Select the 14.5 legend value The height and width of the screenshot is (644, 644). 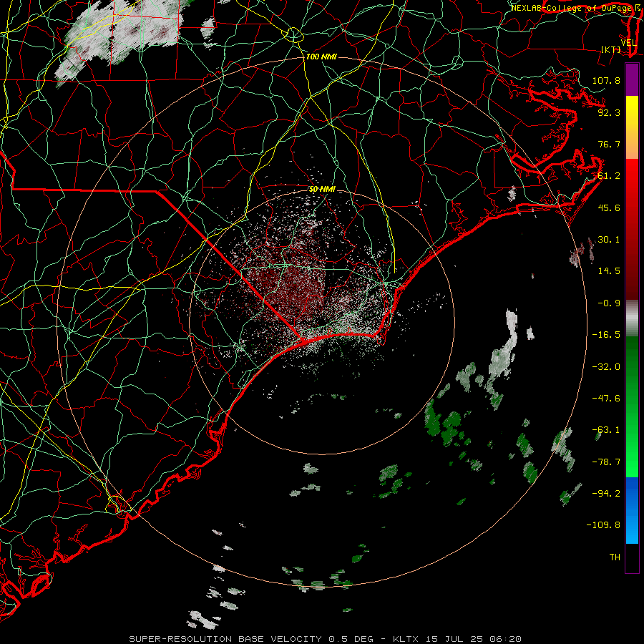coord(609,270)
